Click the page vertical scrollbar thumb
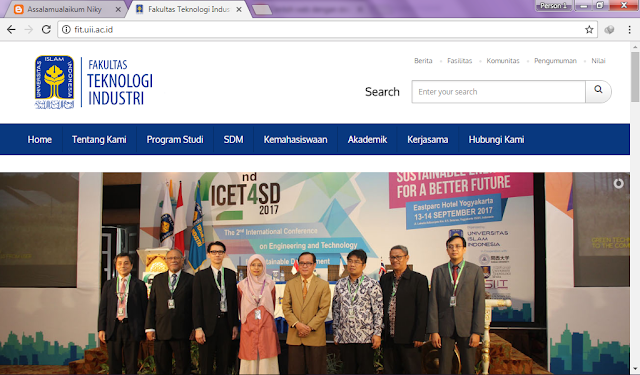The width and height of the screenshot is (640, 375). pos(635,77)
